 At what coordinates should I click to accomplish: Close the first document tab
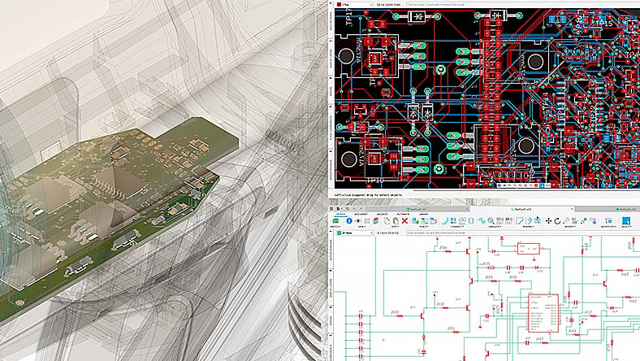coord(467,209)
